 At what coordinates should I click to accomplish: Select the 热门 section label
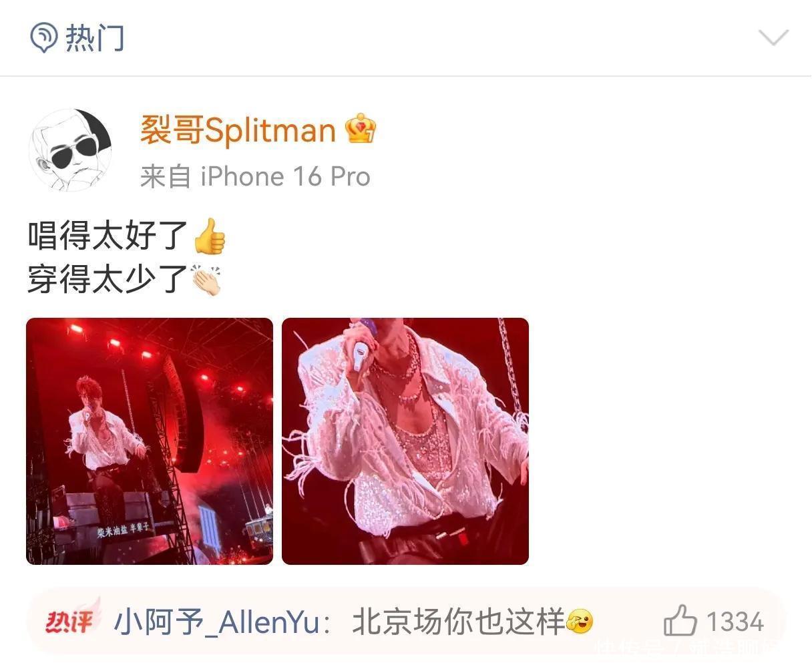[x=95, y=37]
